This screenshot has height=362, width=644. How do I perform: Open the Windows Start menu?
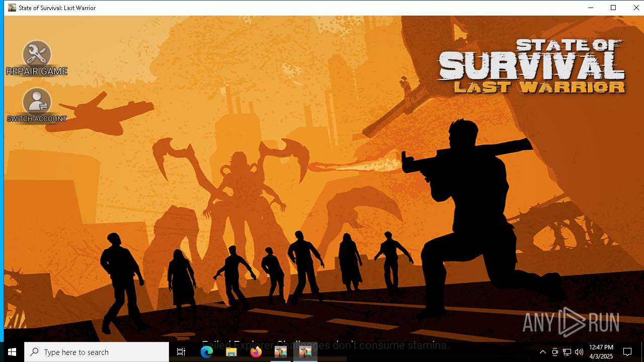pos(12,352)
